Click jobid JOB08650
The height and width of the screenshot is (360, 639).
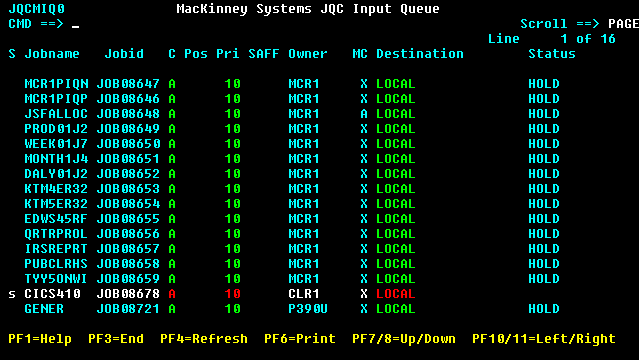pos(128,144)
